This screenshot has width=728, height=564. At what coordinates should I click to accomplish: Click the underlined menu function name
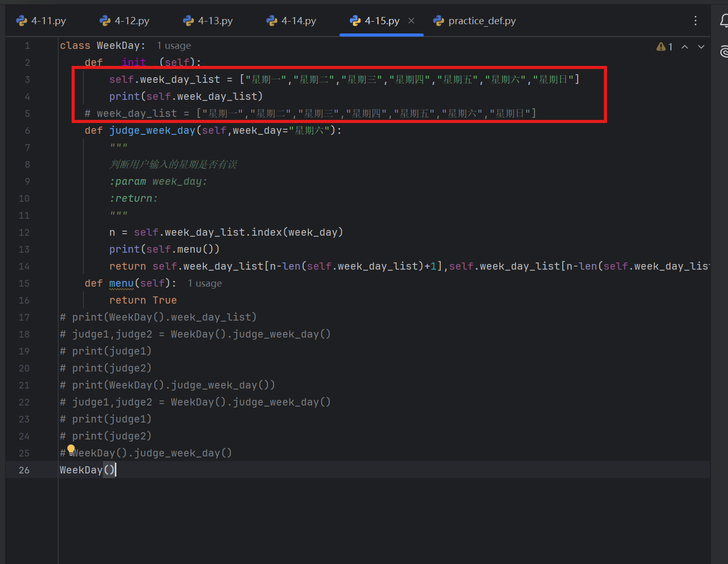click(122, 284)
